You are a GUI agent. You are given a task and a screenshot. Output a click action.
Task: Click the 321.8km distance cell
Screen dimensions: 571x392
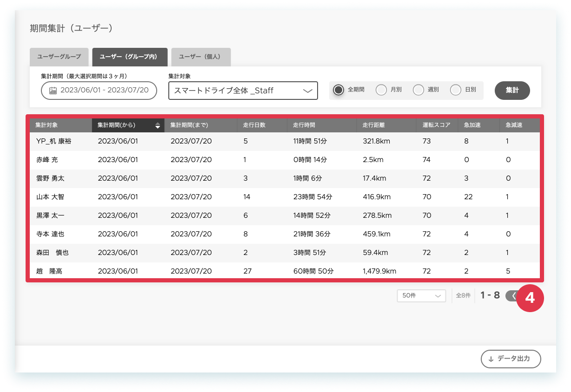pos(377,141)
